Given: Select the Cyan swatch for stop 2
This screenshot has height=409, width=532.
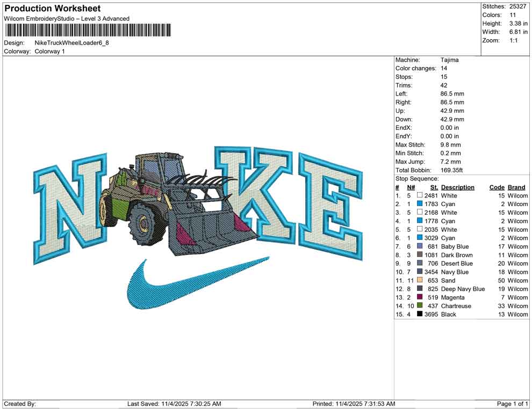Looking at the screenshot, I should tap(419, 204).
